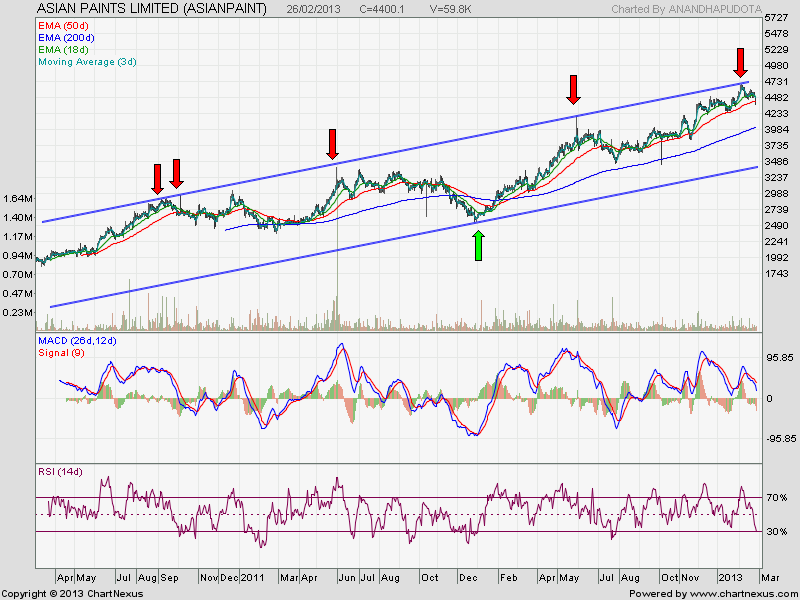Click the Feb label on time axis

tap(509, 578)
